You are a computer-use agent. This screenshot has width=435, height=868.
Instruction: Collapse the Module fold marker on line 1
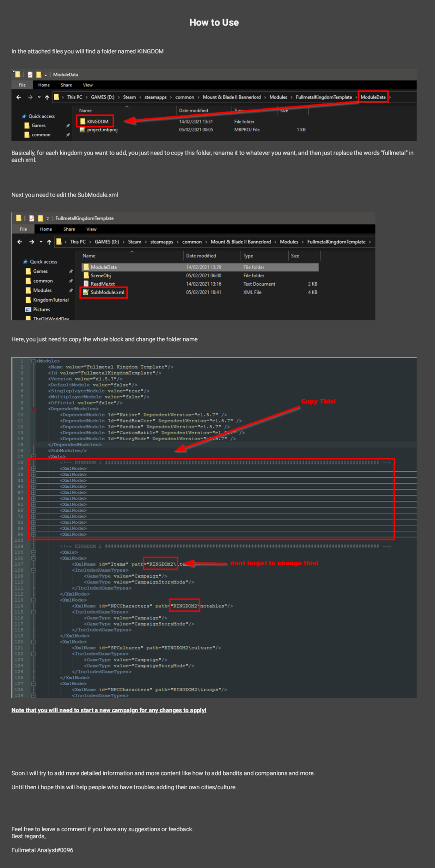pos(33,361)
